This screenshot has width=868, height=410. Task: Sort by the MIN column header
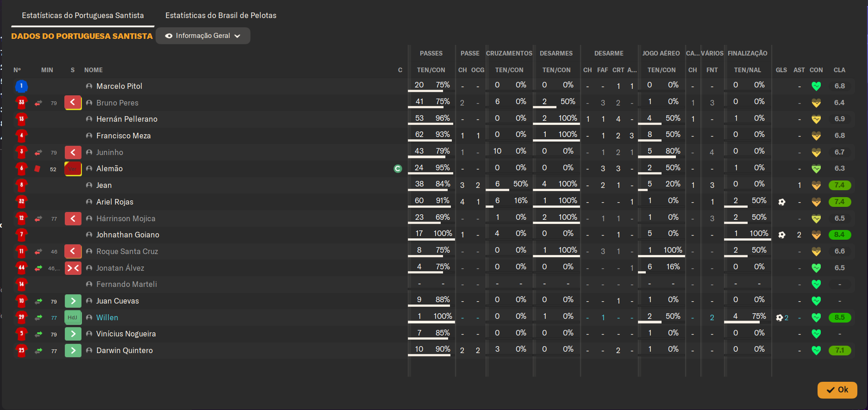tap(47, 70)
